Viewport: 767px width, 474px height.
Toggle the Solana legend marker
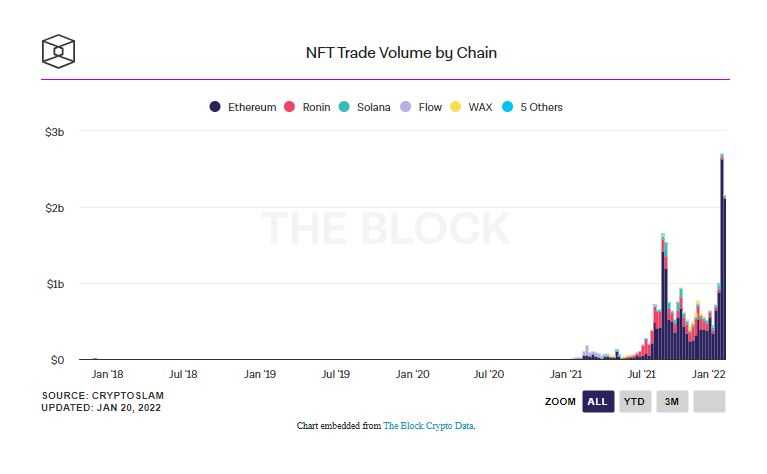tap(344, 107)
